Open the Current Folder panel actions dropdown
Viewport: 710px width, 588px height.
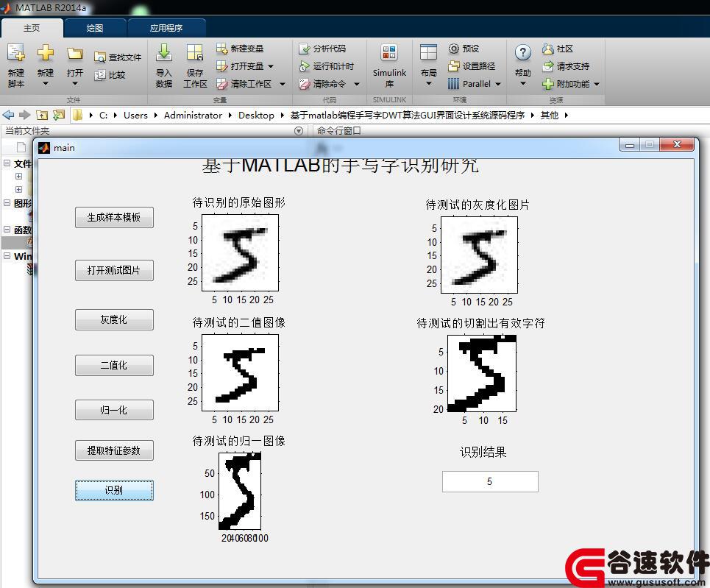[x=299, y=131]
